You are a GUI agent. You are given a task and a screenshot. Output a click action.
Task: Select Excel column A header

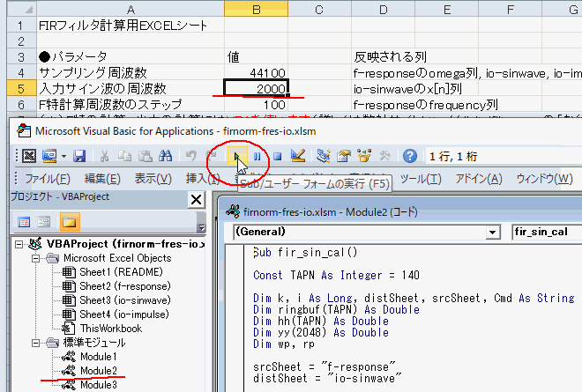point(131,10)
